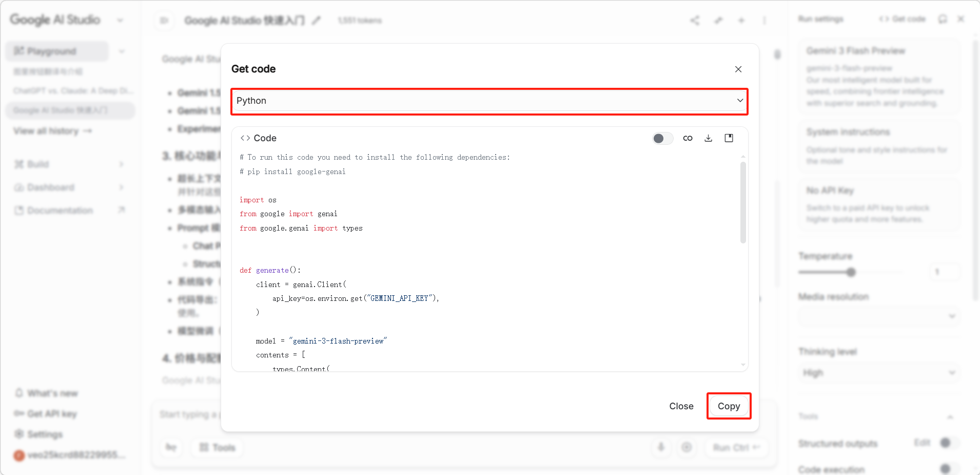This screenshot has height=475, width=980.
Task: Open the Thinking level High dropdown
Action: (x=879, y=373)
